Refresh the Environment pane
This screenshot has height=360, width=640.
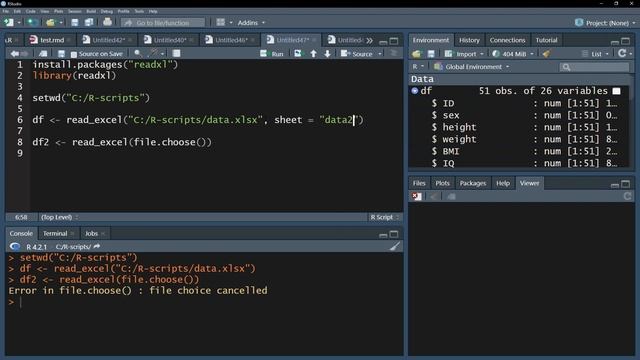click(x=622, y=53)
